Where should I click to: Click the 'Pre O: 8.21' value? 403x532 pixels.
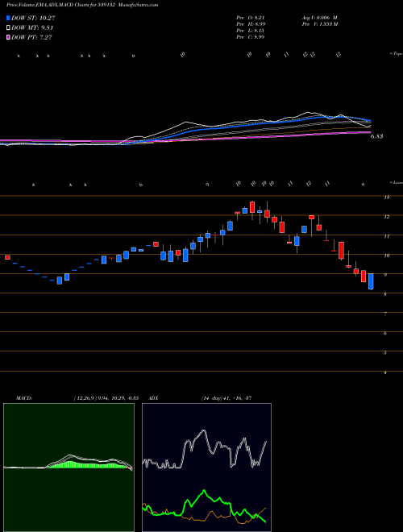(251, 18)
